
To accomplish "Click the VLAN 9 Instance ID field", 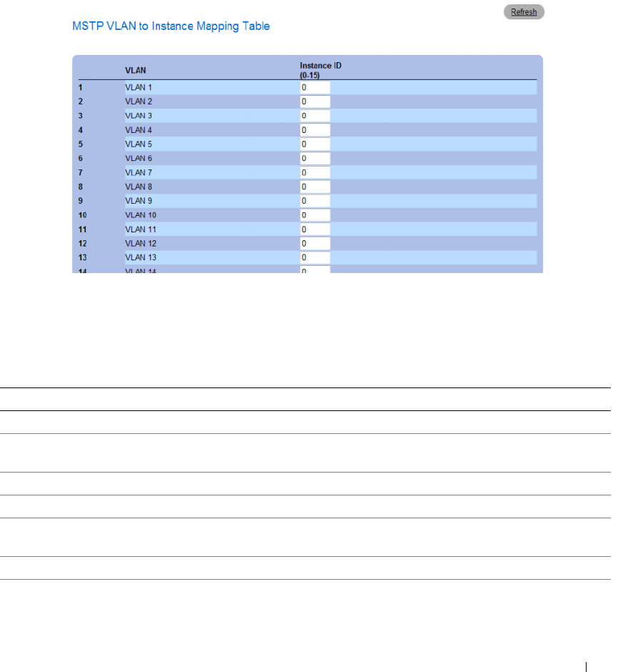I will pyautogui.click(x=315, y=201).
